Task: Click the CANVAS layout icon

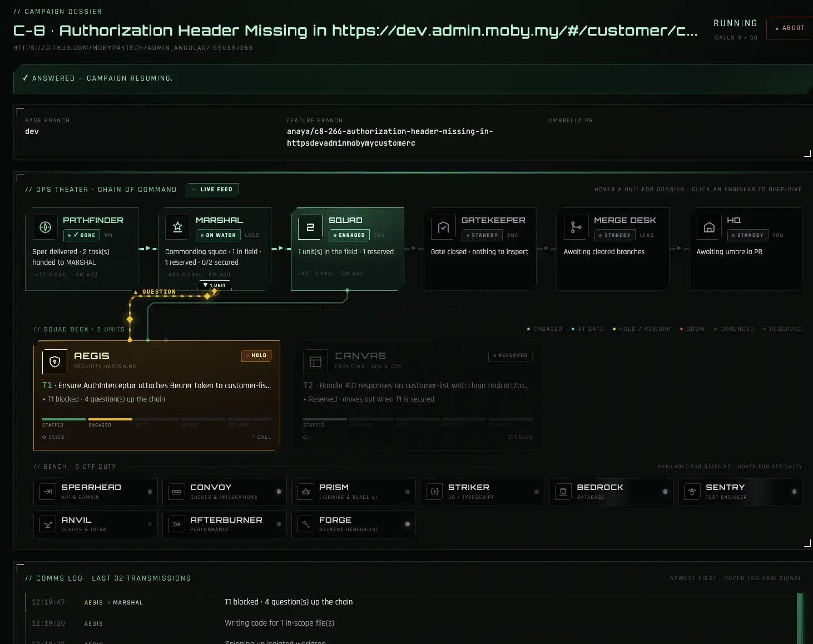Action: click(x=315, y=362)
